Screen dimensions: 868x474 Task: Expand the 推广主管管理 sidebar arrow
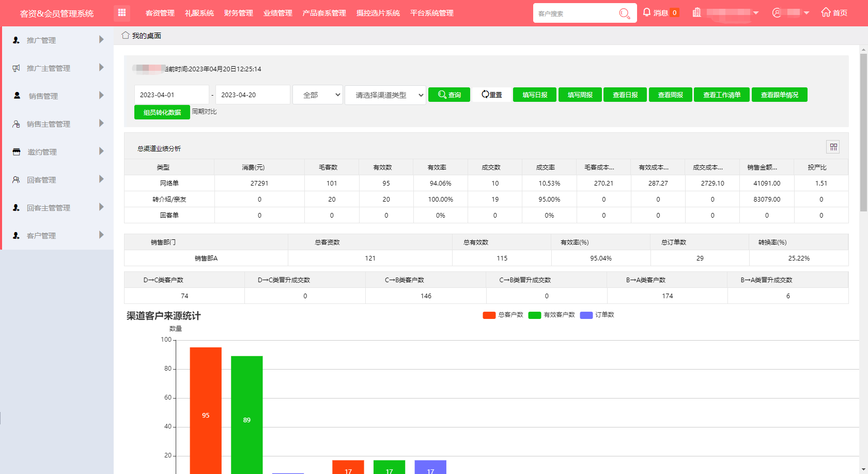(x=101, y=67)
